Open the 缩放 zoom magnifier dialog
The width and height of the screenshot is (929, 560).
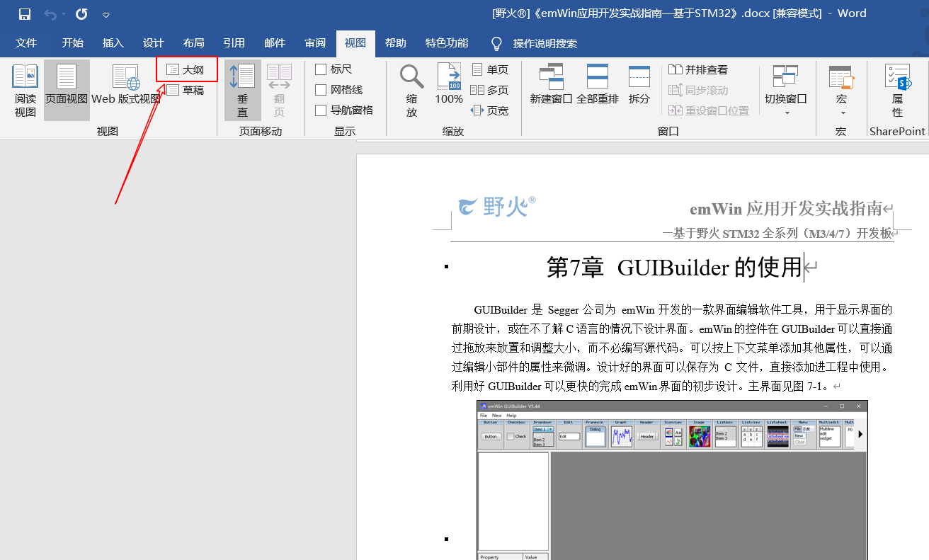pos(411,91)
